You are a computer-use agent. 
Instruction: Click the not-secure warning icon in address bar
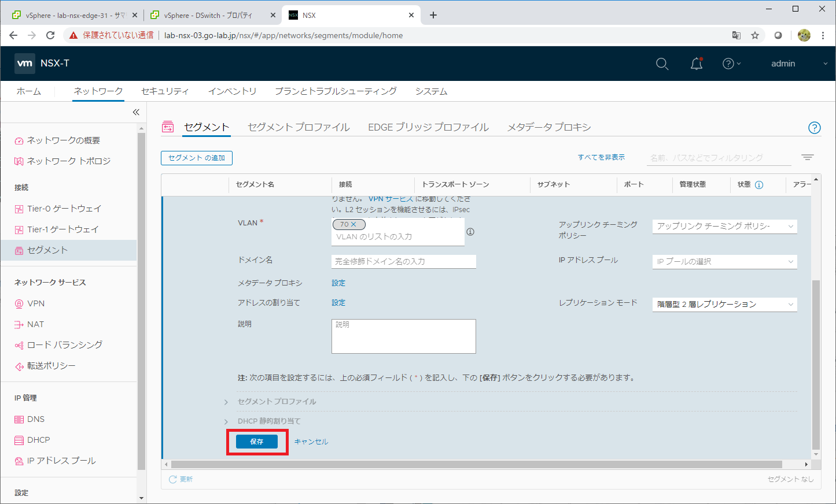[x=73, y=35]
